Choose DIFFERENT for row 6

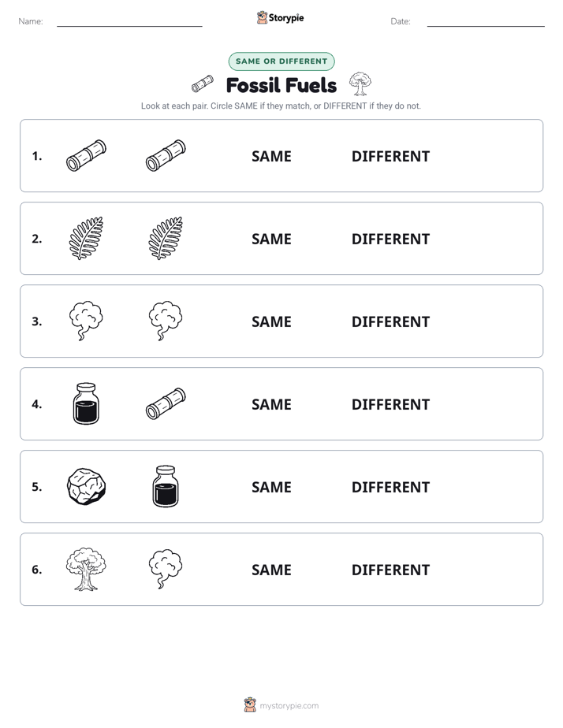pyautogui.click(x=390, y=569)
